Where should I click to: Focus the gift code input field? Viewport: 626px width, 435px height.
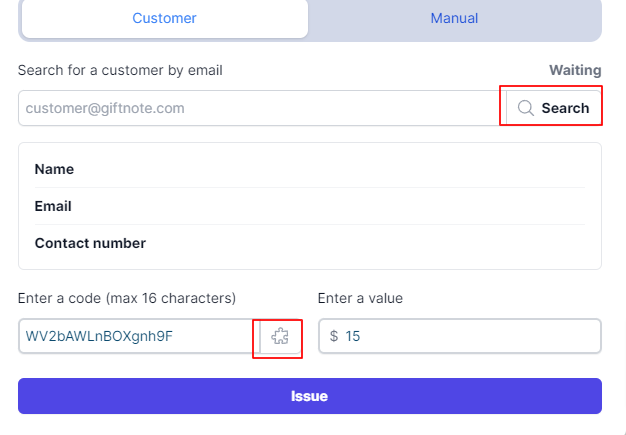[x=139, y=336]
